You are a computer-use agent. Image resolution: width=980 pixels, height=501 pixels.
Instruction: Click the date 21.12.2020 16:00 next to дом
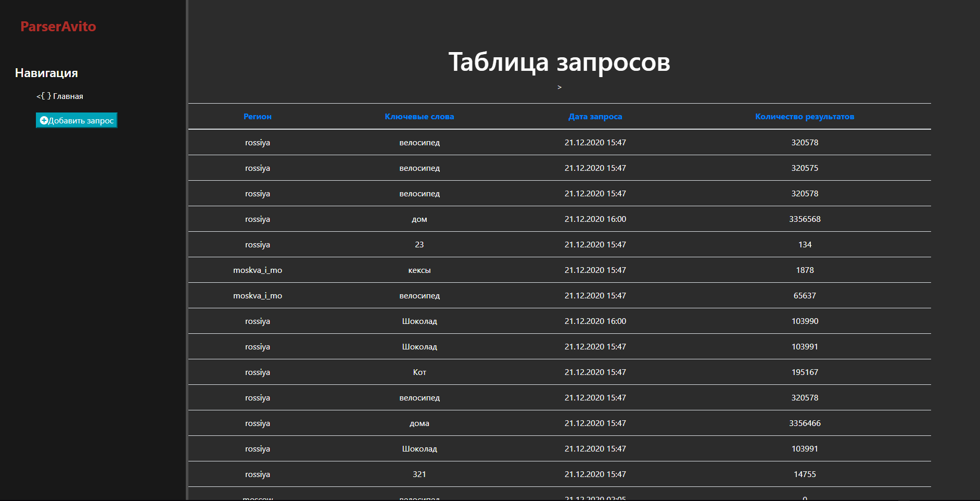click(x=595, y=219)
